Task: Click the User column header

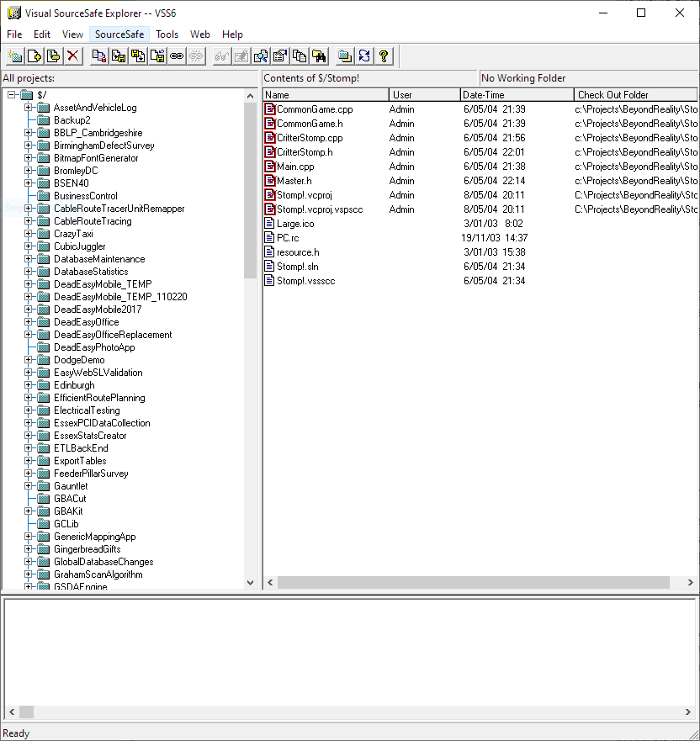Action: pos(424,95)
